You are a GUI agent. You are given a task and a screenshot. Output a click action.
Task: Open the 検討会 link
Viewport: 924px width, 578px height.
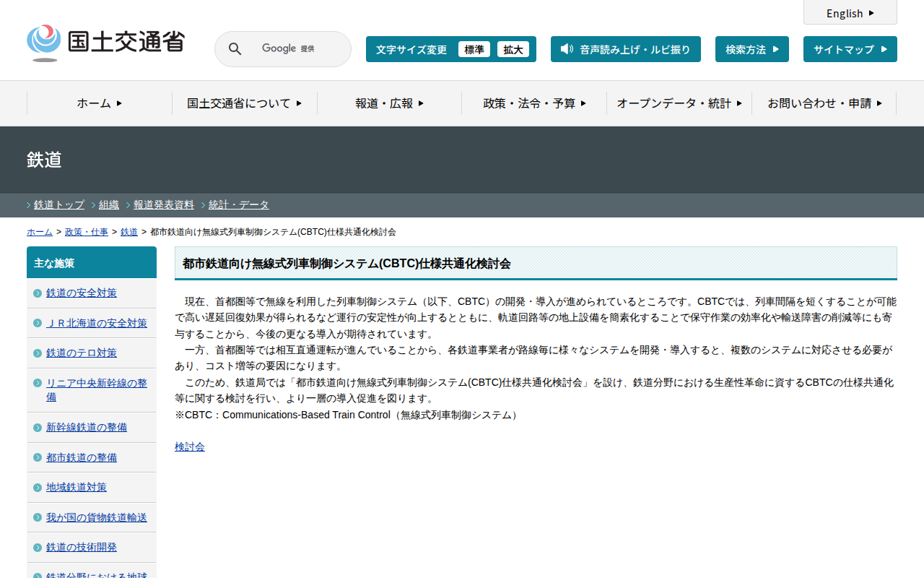(x=190, y=447)
